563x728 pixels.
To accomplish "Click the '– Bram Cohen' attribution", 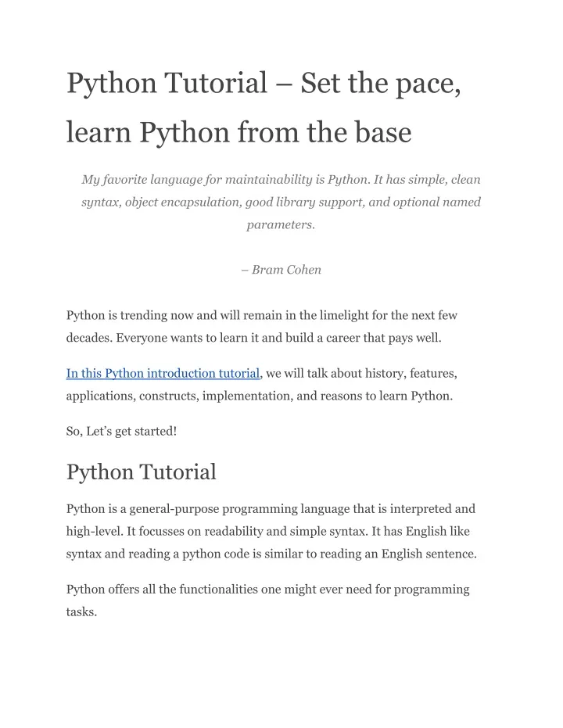I will point(281,270).
